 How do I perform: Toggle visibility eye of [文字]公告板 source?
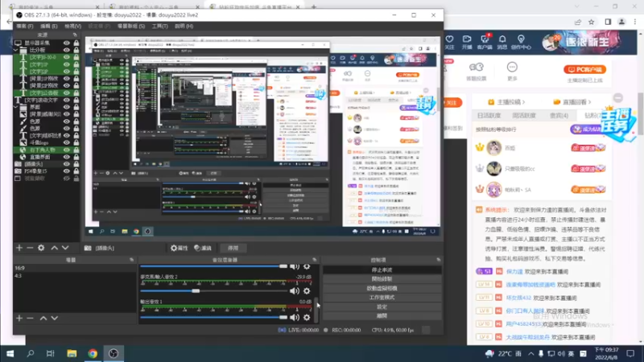pos(66,93)
